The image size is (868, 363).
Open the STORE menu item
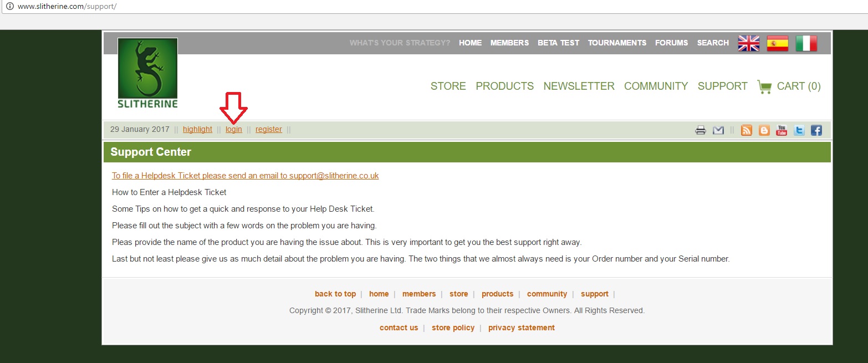(x=448, y=86)
